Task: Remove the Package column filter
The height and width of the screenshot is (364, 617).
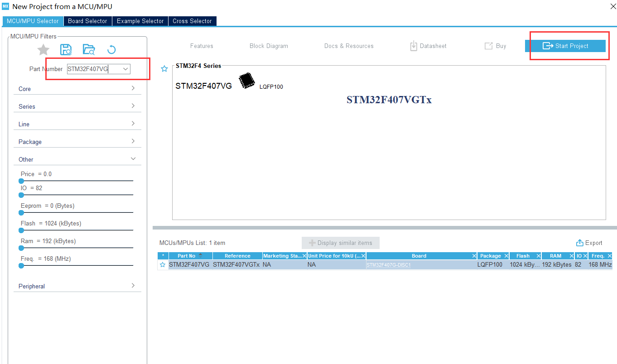Action: point(506,255)
